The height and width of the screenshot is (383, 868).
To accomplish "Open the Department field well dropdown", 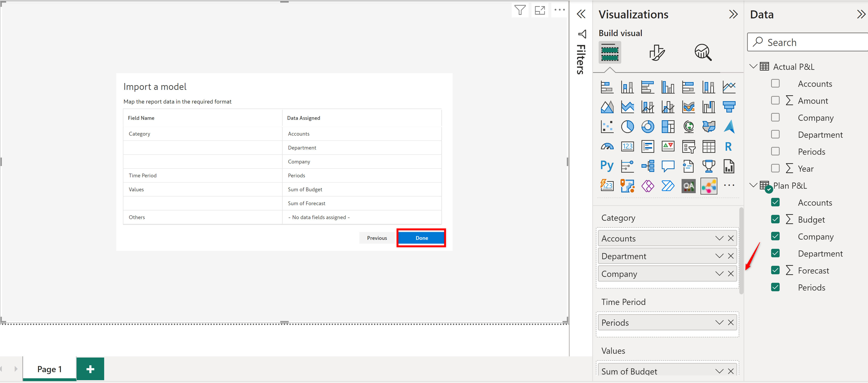I will click(x=719, y=256).
